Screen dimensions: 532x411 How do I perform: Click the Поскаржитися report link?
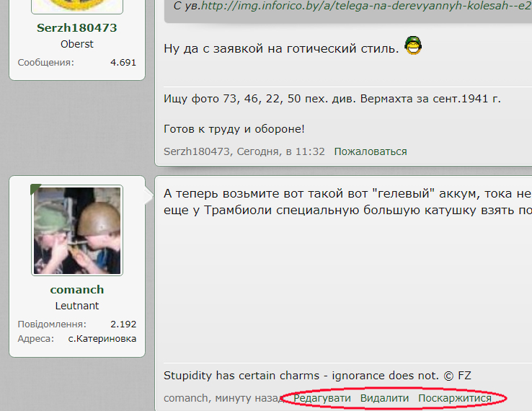(455, 398)
